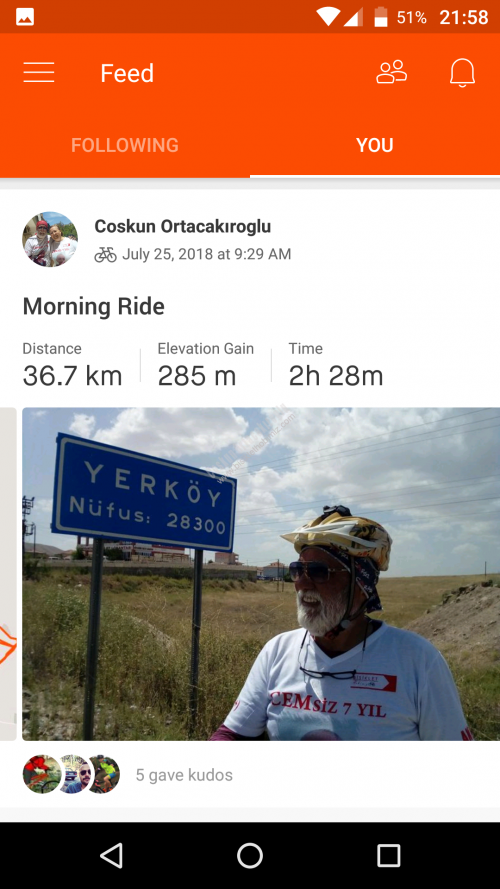Open the hamburger navigation menu
The width and height of the screenshot is (500, 889).
point(39,73)
